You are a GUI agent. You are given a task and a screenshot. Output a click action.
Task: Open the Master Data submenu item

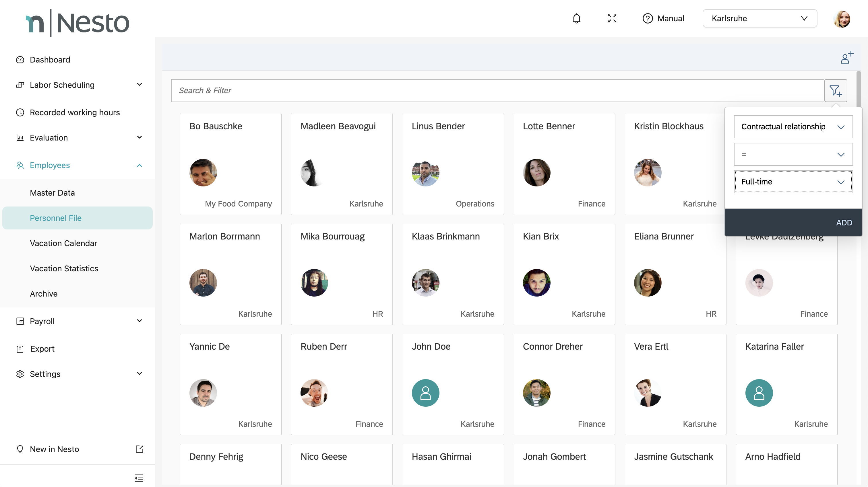[52, 193]
